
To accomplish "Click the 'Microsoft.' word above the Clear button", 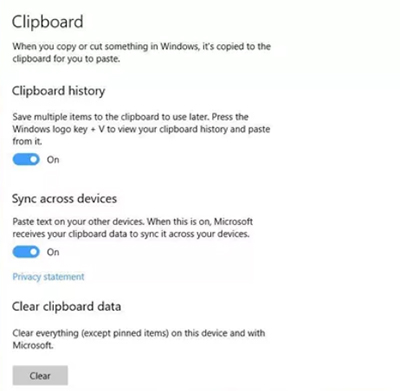I will [x=33, y=345].
